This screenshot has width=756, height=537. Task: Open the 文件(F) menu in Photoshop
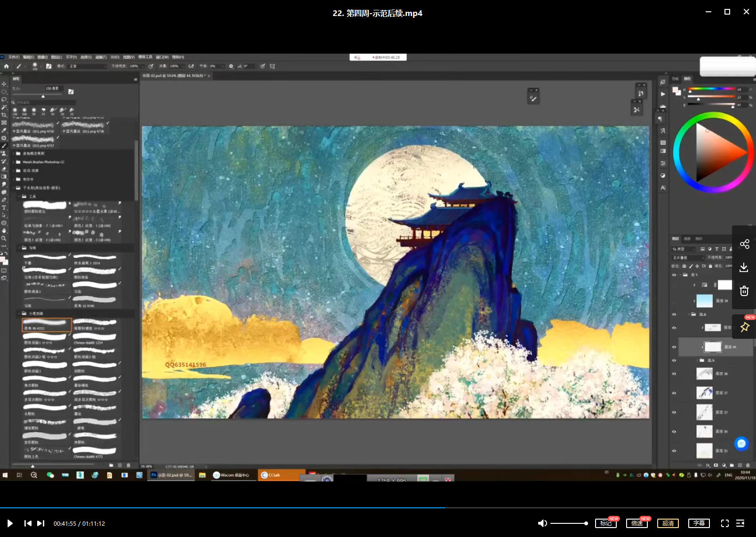(14, 57)
